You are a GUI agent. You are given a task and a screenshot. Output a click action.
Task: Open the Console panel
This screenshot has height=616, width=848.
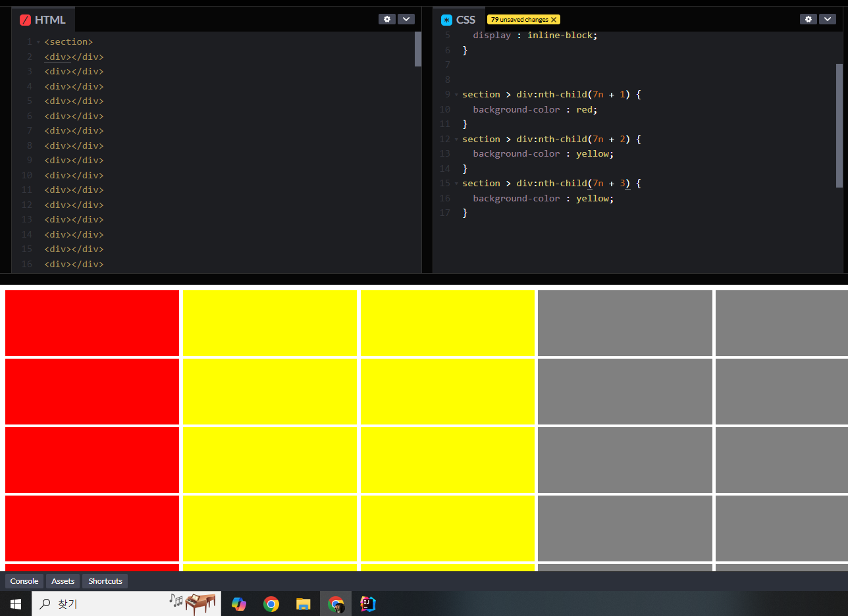point(24,581)
